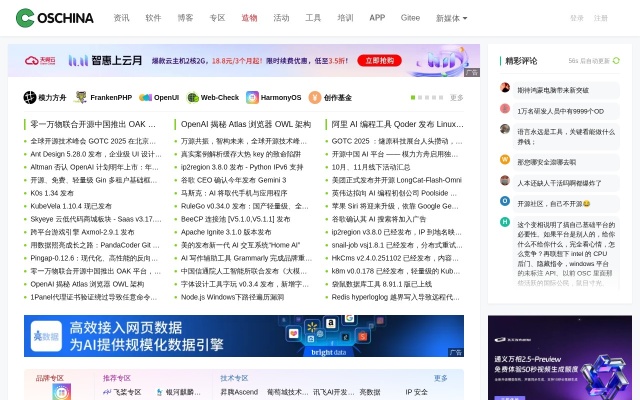Click the 登录 login link
Viewport: 640px width, 400px height.
tap(576, 18)
